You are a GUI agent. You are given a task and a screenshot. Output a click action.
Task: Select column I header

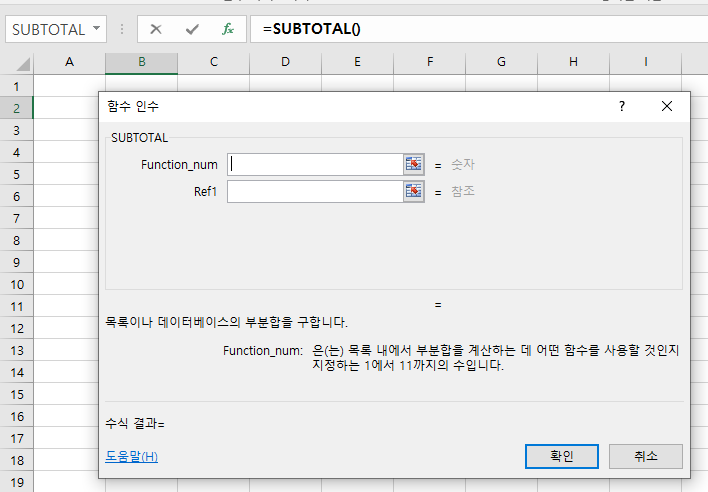click(x=646, y=62)
